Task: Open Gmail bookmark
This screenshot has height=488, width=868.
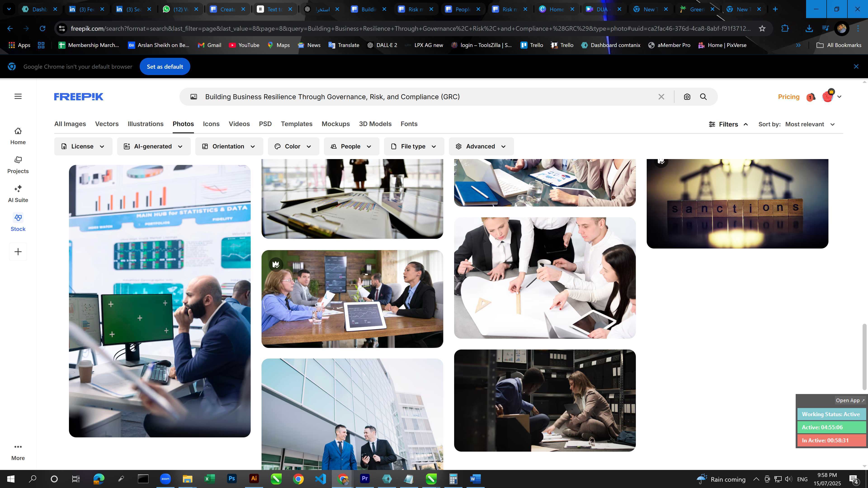Action: [x=210, y=45]
